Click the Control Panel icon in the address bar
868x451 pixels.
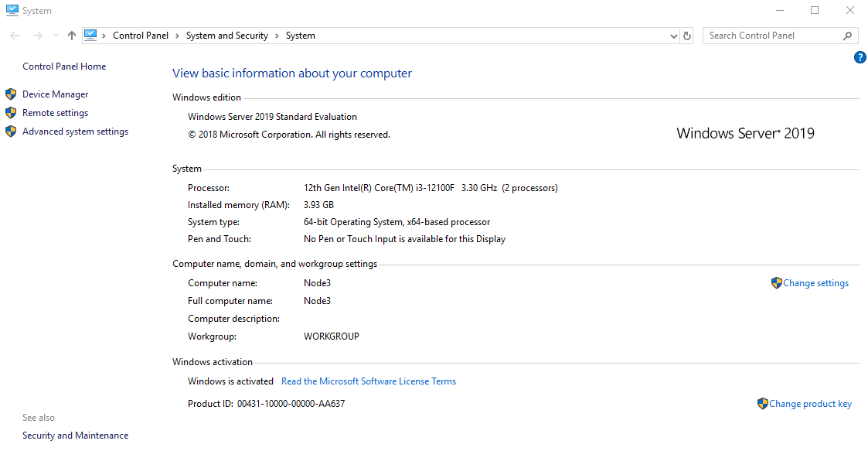point(92,35)
